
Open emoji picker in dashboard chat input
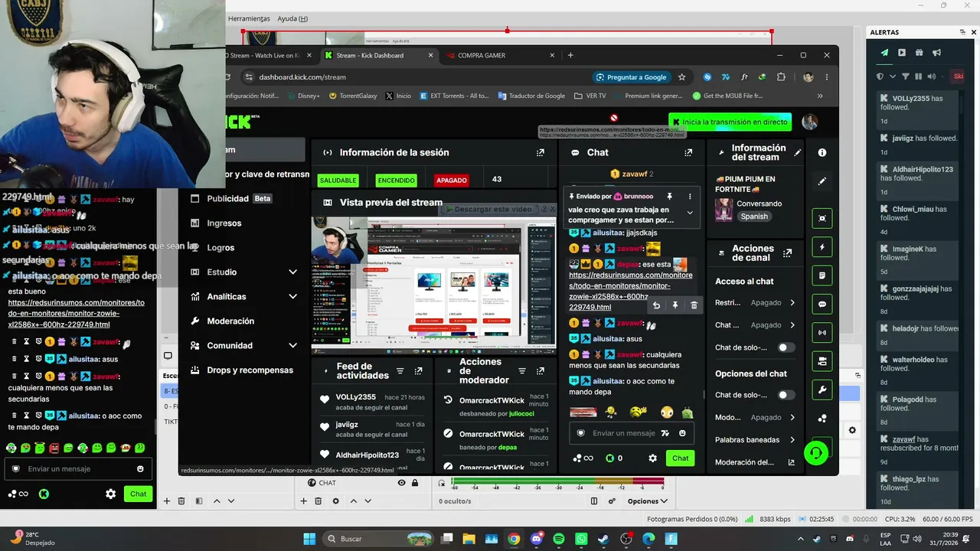(x=682, y=433)
